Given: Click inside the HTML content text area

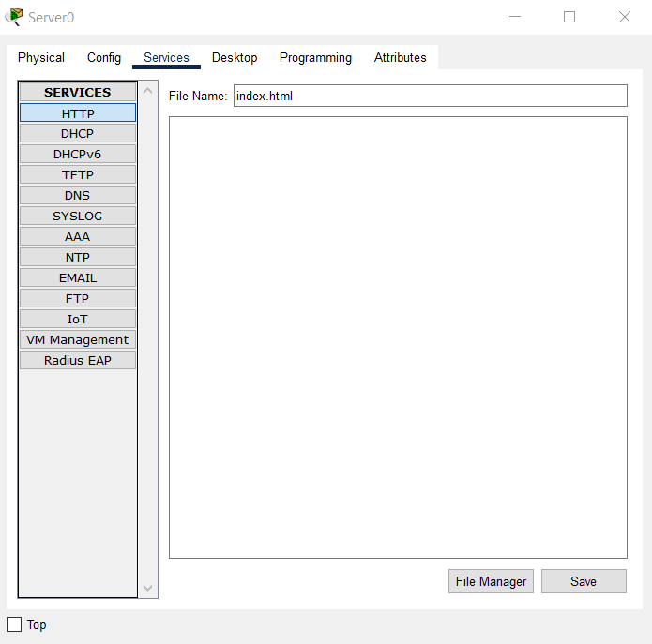Looking at the screenshot, I should (398, 337).
